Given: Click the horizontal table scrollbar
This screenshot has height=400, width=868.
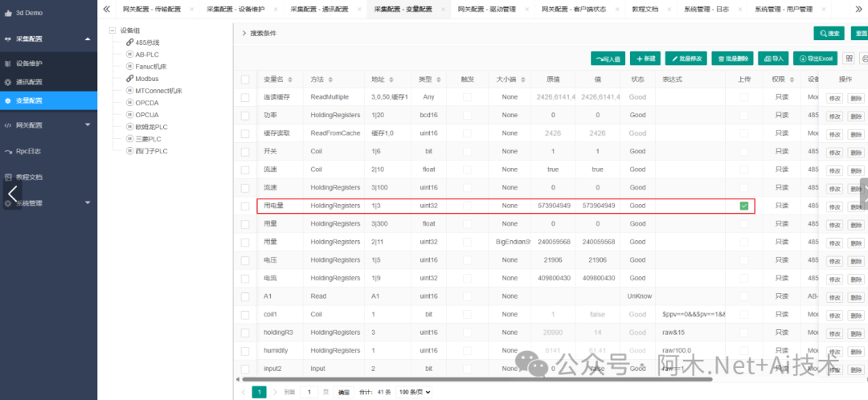Looking at the screenshot, I should [476, 379].
